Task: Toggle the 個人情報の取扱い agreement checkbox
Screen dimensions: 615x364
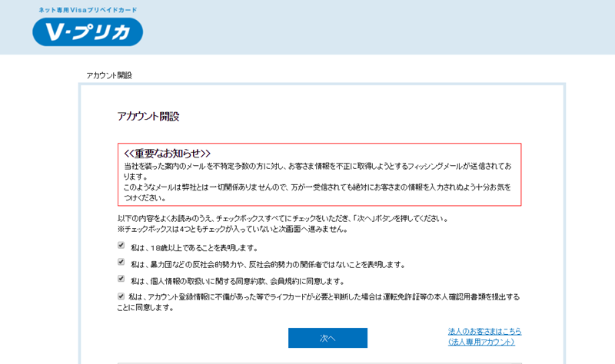Action: tap(121, 280)
